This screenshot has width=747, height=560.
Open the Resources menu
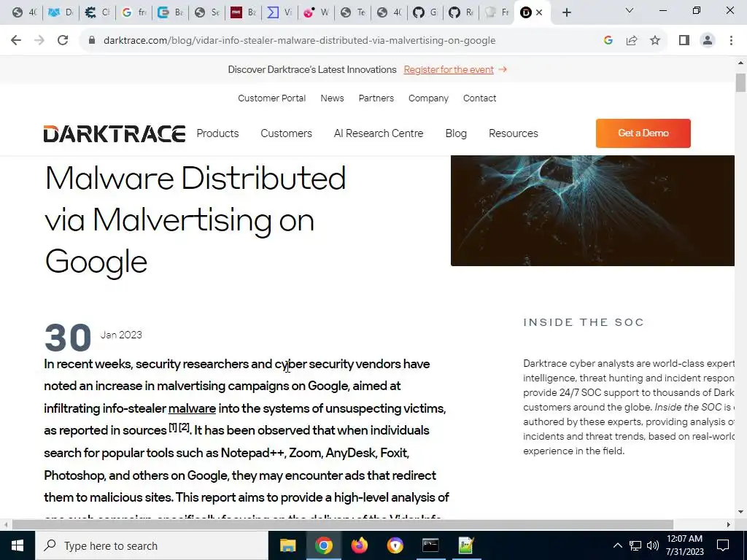(x=513, y=133)
